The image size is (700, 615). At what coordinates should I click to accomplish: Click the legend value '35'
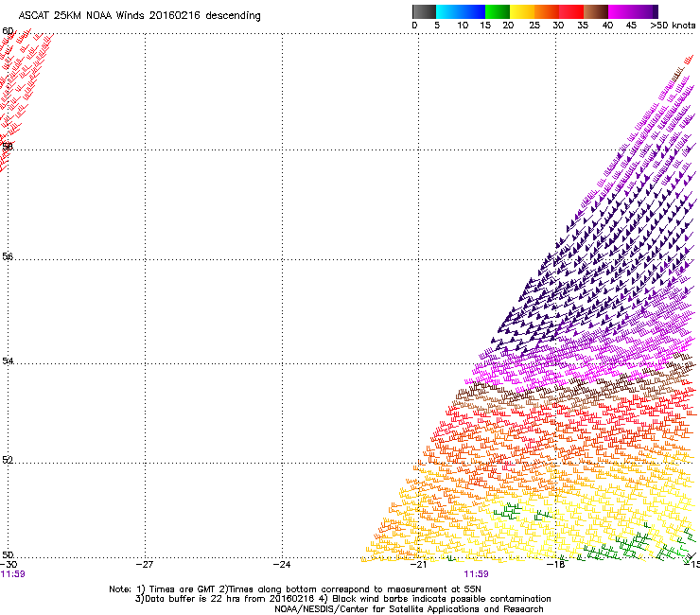(x=583, y=26)
